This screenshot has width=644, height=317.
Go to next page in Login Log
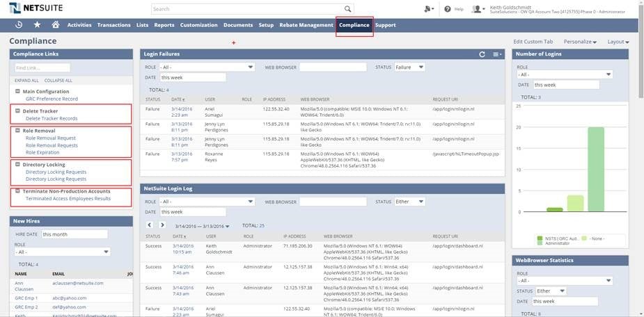click(163, 225)
